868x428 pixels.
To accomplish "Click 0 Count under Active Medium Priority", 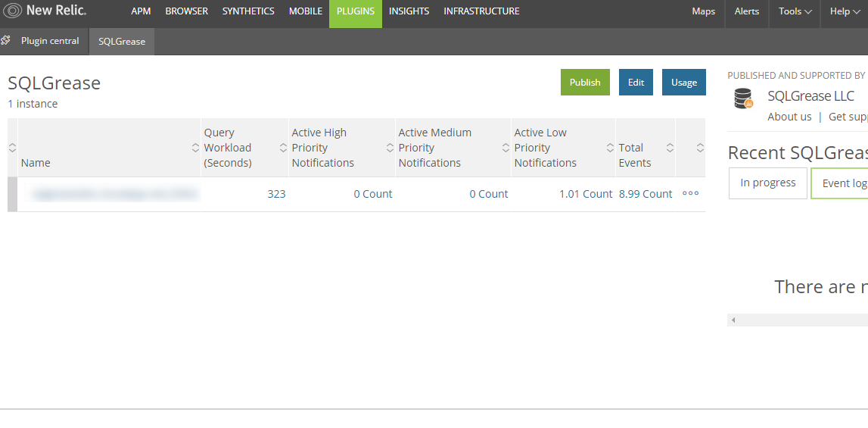I will click(489, 193).
